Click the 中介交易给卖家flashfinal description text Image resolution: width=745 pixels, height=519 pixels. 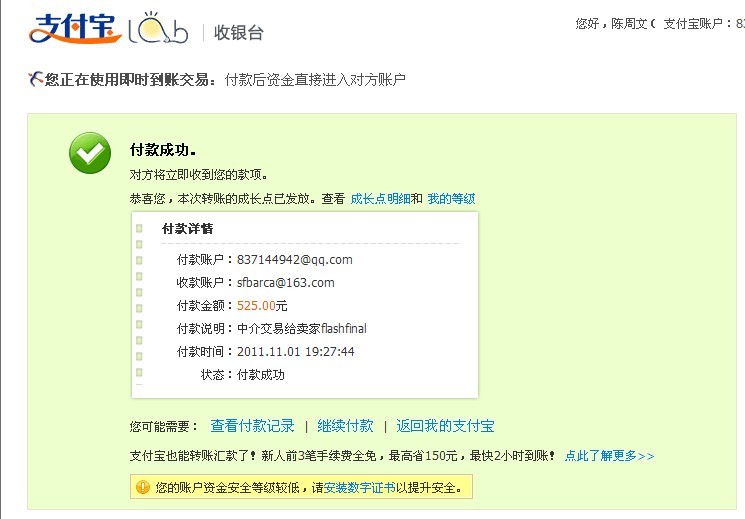click(x=301, y=329)
